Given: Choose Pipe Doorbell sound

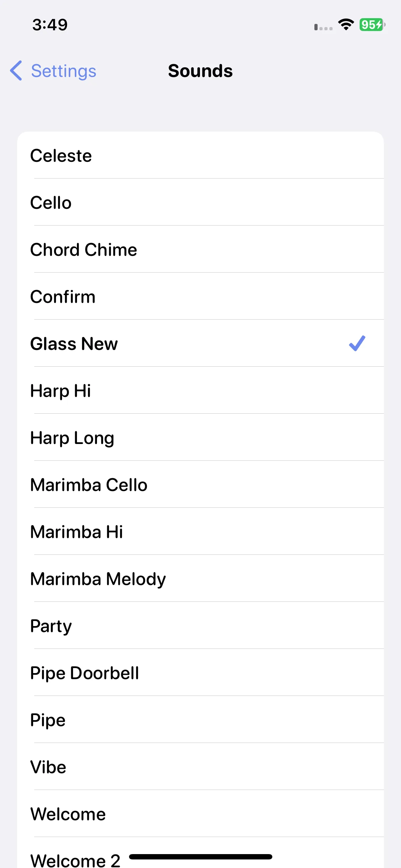Looking at the screenshot, I should 200,672.
